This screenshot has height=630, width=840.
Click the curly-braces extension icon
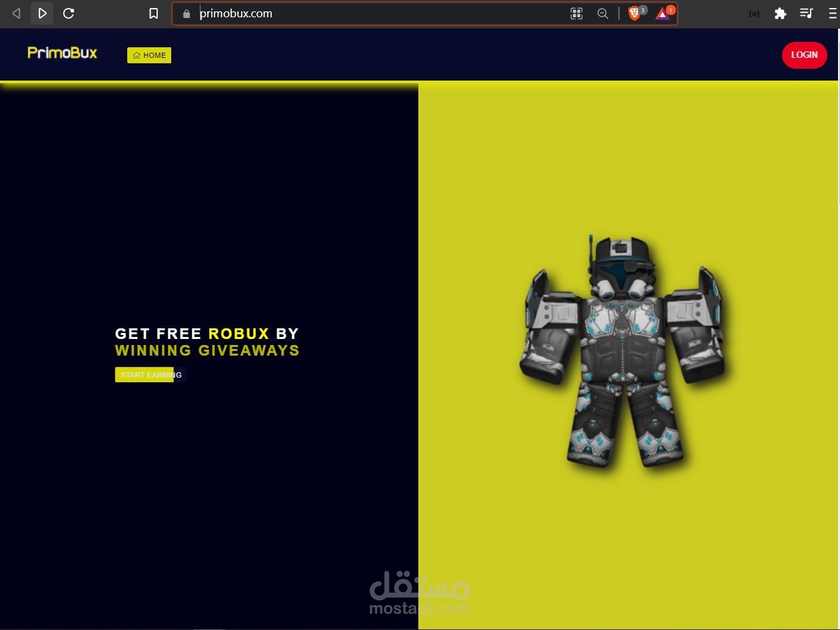[x=754, y=13]
